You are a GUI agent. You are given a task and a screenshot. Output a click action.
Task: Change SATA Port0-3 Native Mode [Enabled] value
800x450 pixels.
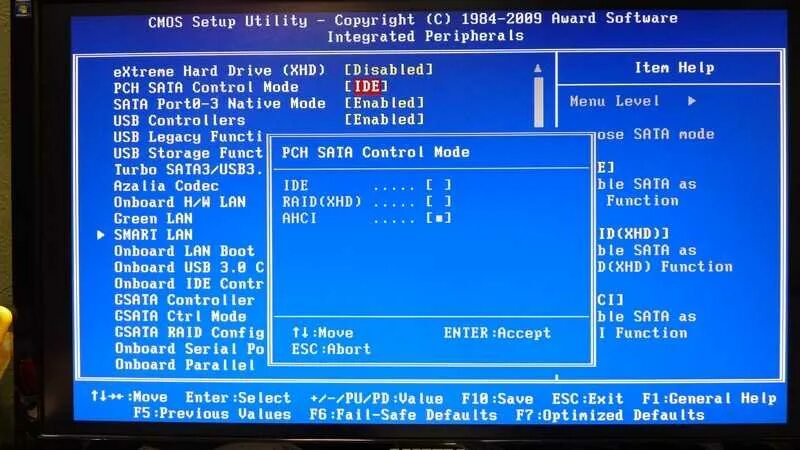[x=385, y=103]
